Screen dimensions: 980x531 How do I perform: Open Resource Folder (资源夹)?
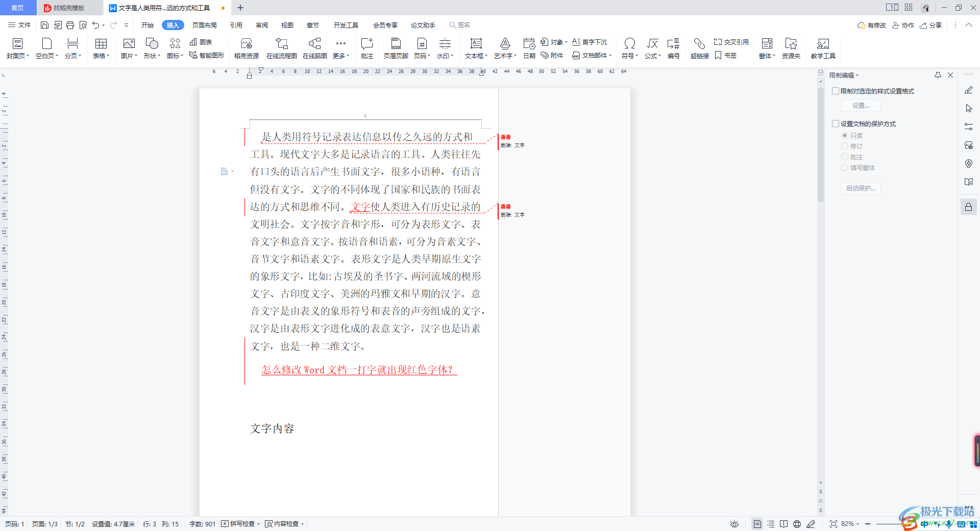[x=791, y=49]
